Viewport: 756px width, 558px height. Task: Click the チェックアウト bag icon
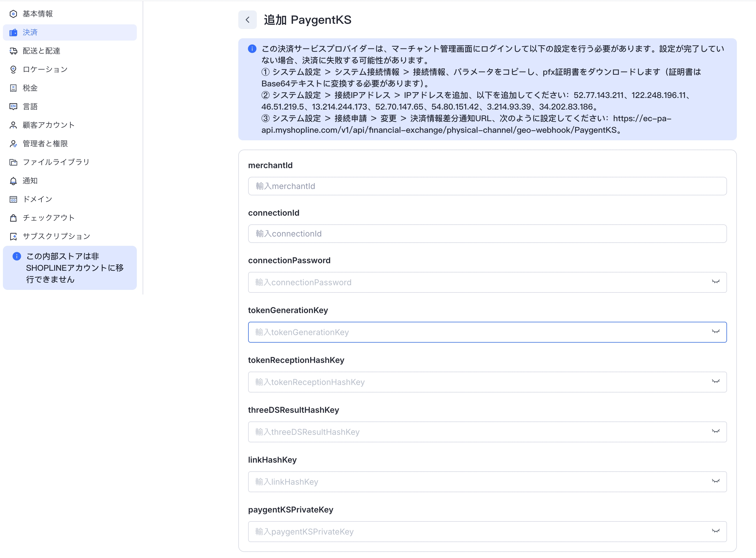pyautogui.click(x=13, y=218)
